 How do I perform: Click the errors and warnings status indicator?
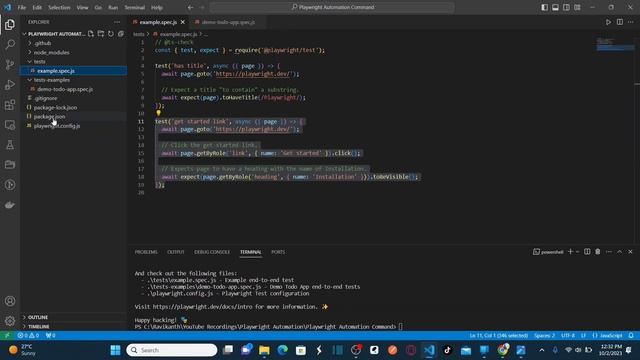tap(28, 336)
